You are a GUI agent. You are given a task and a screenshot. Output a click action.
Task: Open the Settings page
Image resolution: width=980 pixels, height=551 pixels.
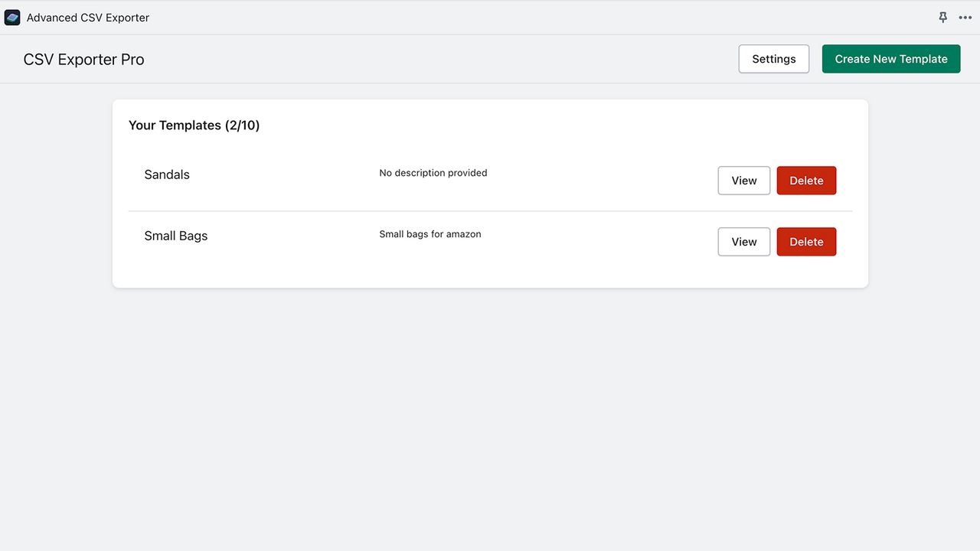pyautogui.click(x=774, y=59)
